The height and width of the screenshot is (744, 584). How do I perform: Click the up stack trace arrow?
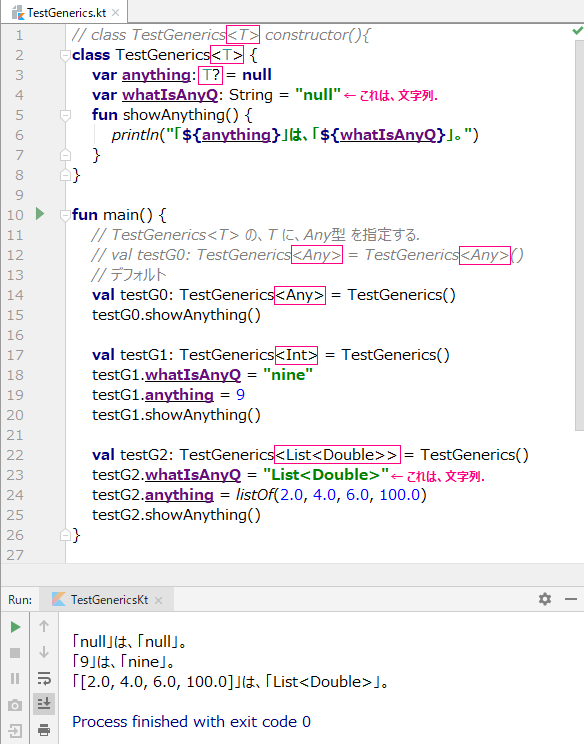click(x=44, y=626)
